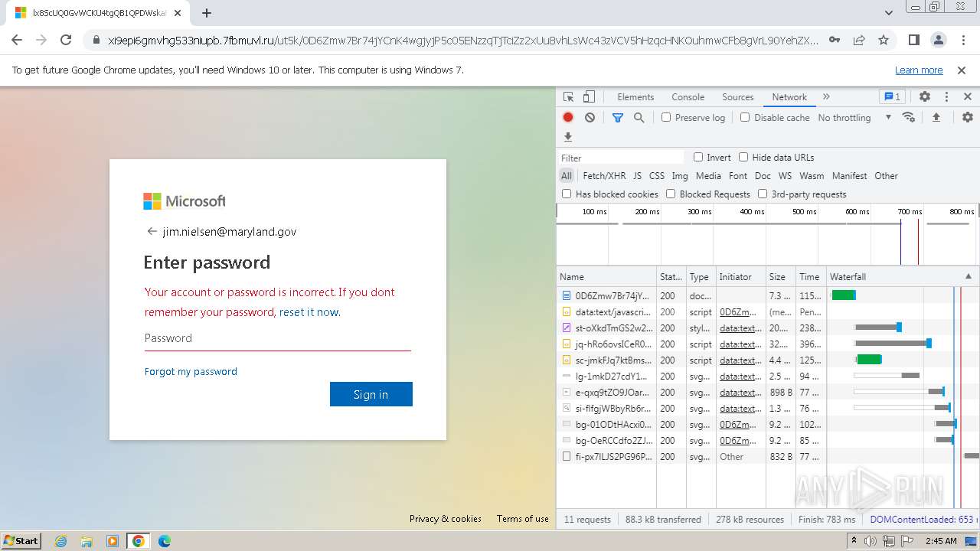Check Blocked Requests checkbox
The width and height of the screenshot is (980, 551).
click(671, 194)
